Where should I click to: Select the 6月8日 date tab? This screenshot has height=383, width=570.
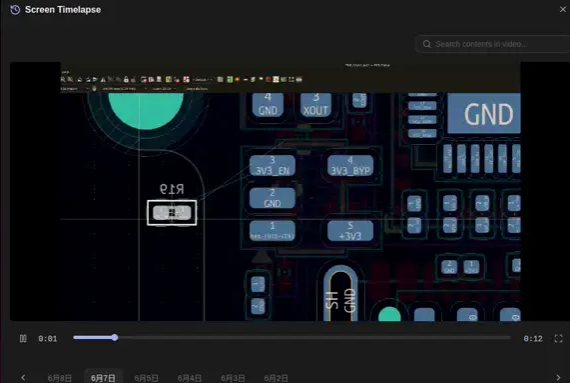(60, 378)
